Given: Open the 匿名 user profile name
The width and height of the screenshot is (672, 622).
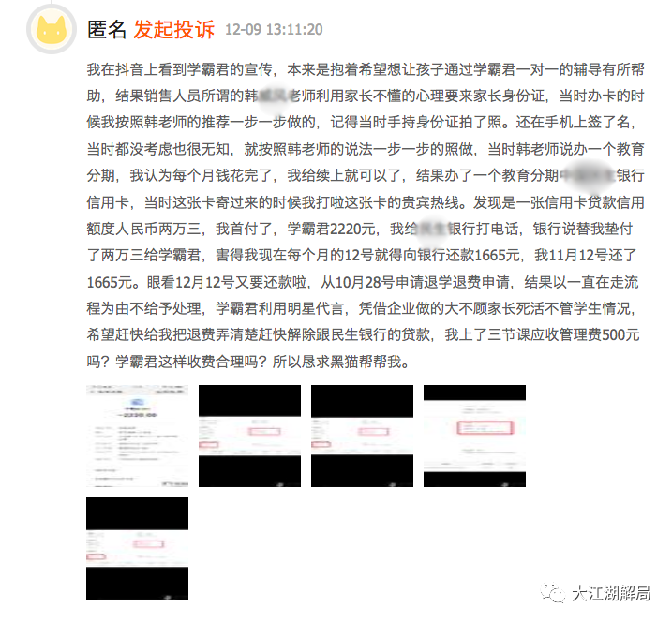Looking at the screenshot, I should pyautogui.click(x=106, y=30).
